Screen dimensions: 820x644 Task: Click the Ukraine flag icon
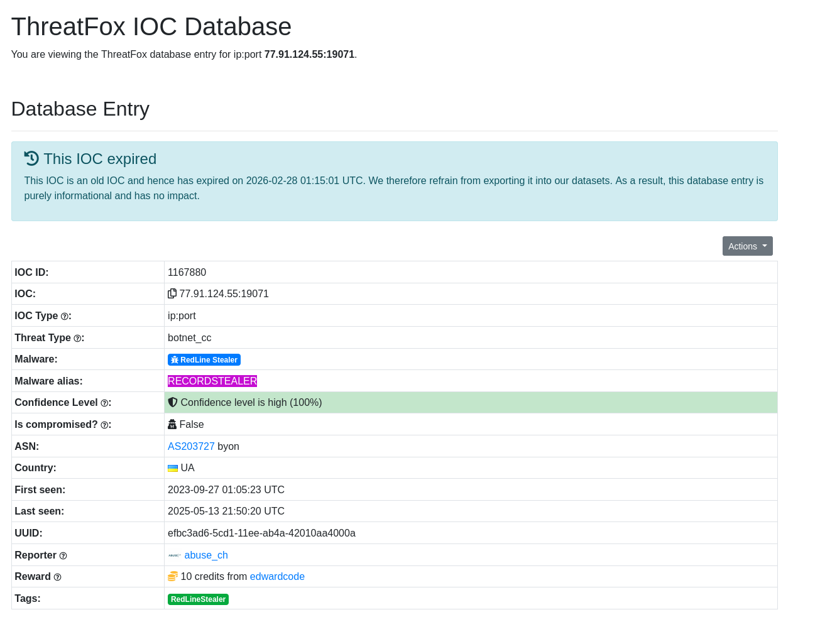(x=173, y=468)
